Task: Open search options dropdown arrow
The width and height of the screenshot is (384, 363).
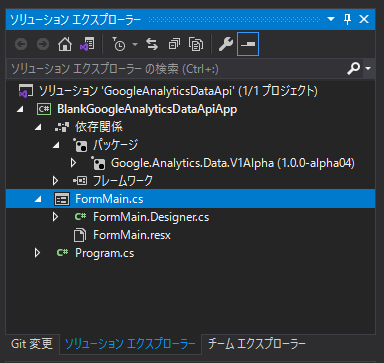Action: [x=368, y=68]
